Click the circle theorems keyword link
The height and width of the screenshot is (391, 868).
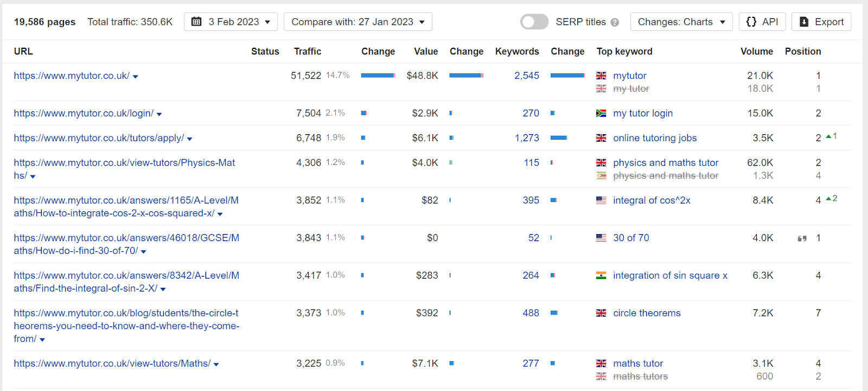click(x=647, y=313)
